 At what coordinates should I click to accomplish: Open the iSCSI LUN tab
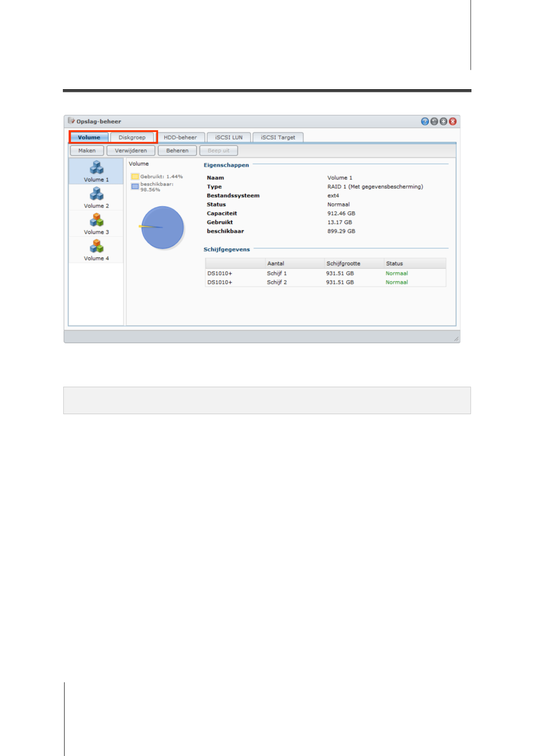[x=229, y=137]
